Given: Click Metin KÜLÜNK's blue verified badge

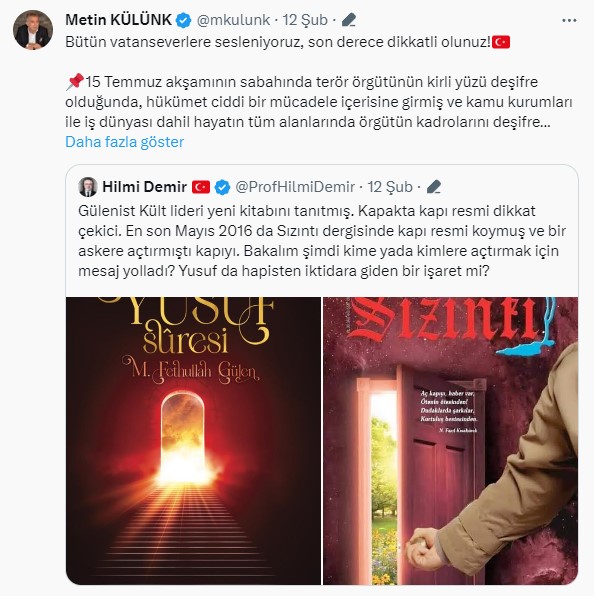Looking at the screenshot, I should point(184,20).
